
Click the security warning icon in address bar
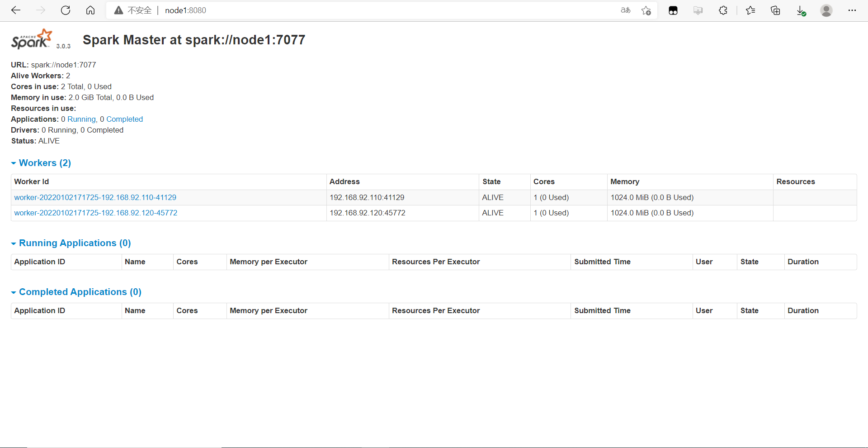[x=118, y=10]
